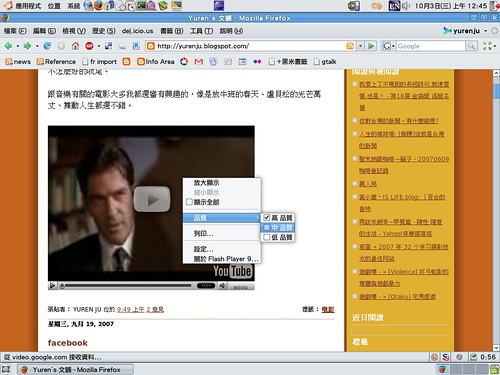Click the green fullscreen arrows icon

[x=487, y=46]
